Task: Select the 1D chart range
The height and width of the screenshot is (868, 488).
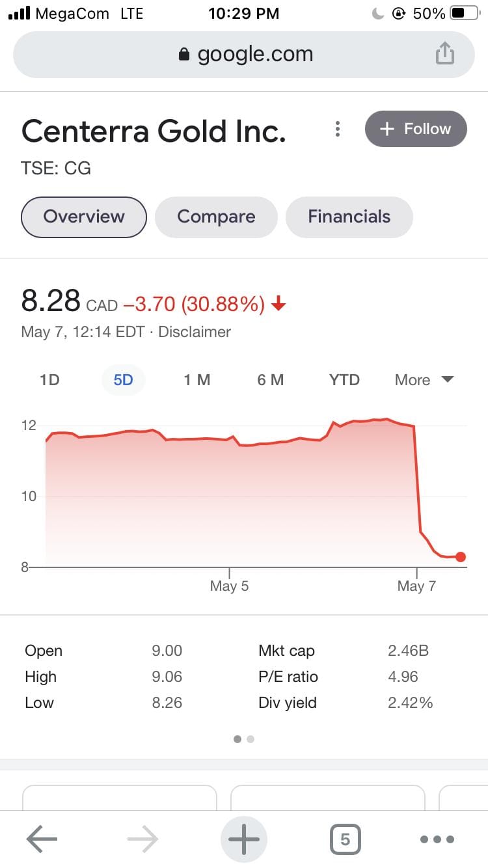Action: 49,380
